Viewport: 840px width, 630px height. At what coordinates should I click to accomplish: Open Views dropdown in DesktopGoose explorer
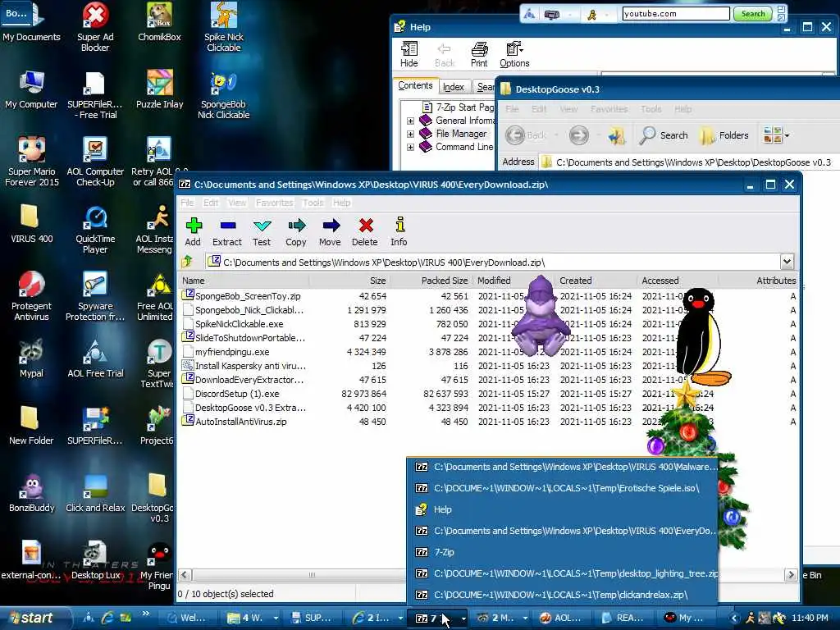776,135
